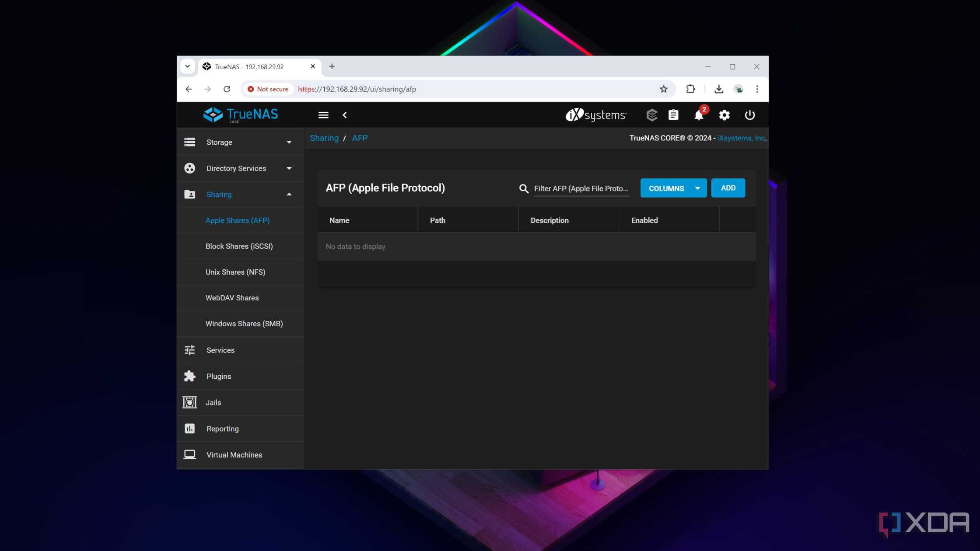Open the browser tab search dropdown

tap(188, 66)
